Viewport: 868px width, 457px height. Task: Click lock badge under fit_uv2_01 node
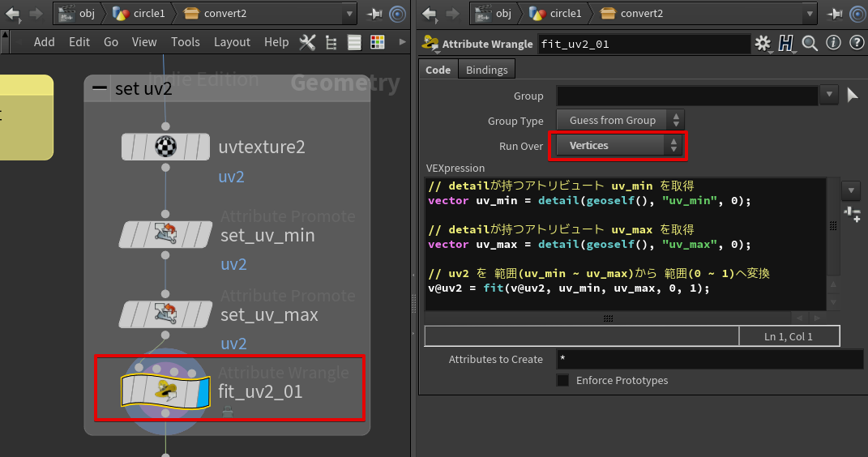pyautogui.click(x=228, y=411)
